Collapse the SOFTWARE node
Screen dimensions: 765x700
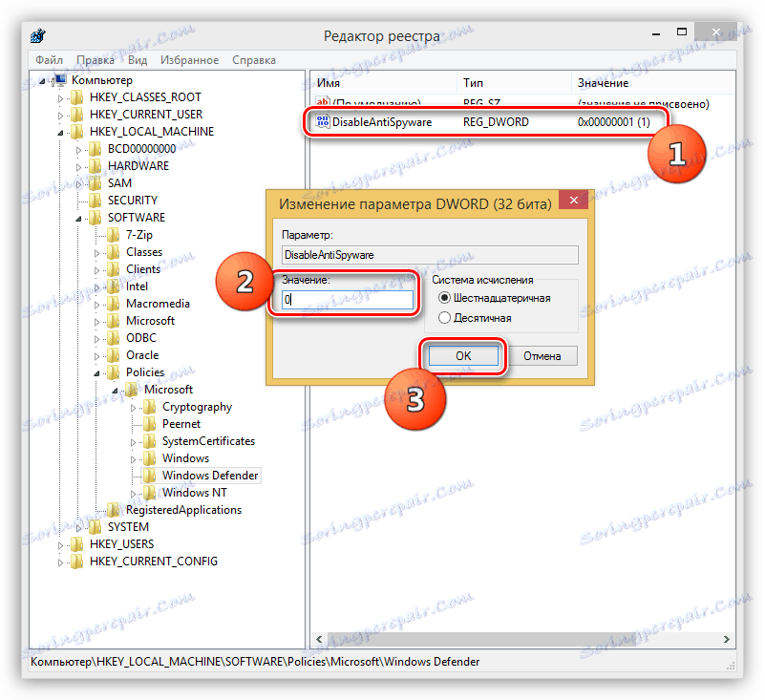tap(78, 219)
